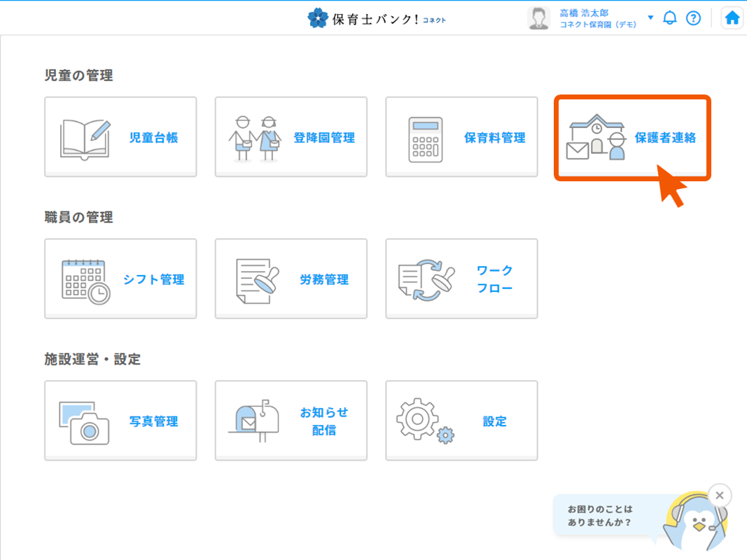
Task: Click the calculator icon for 保育料管理
Action: point(425,139)
